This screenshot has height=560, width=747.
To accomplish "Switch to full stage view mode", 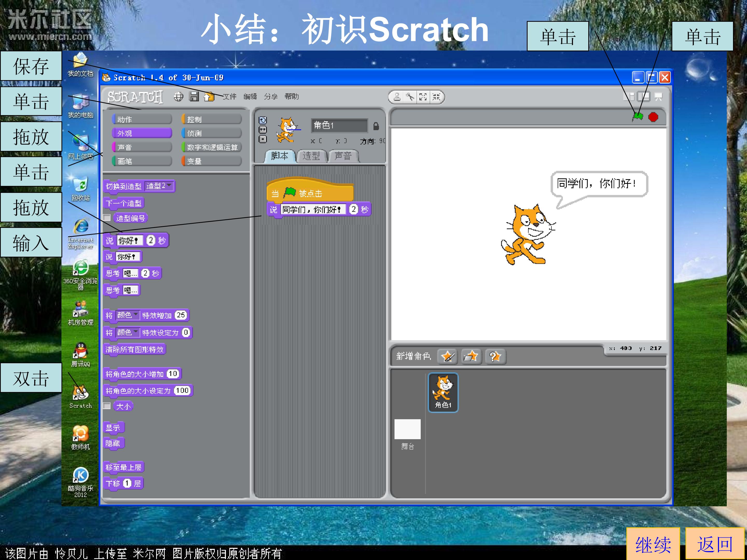I will click(x=643, y=97).
